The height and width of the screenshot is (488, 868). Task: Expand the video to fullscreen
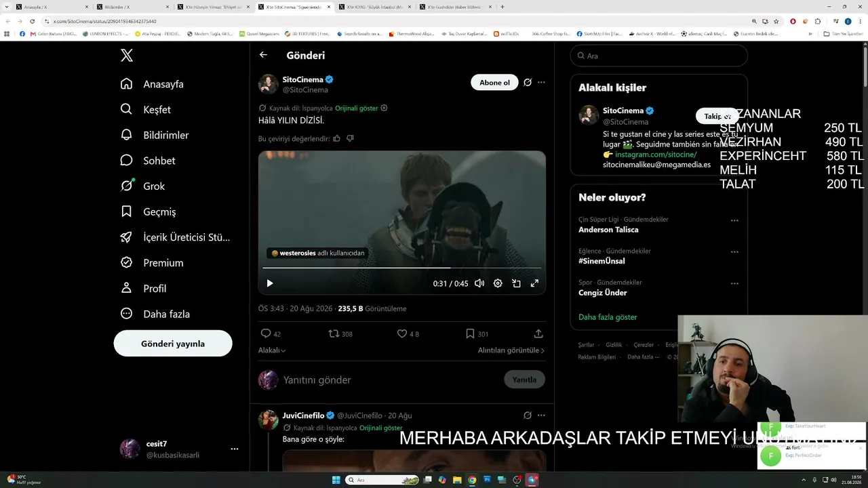[534, 283]
